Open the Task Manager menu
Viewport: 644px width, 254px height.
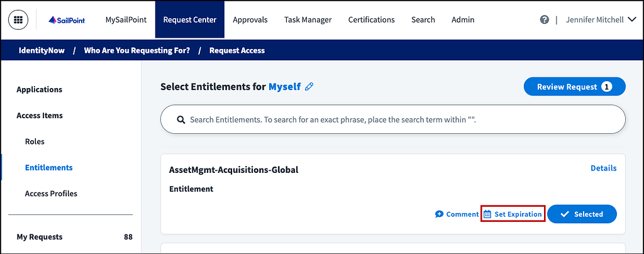coord(308,19)
